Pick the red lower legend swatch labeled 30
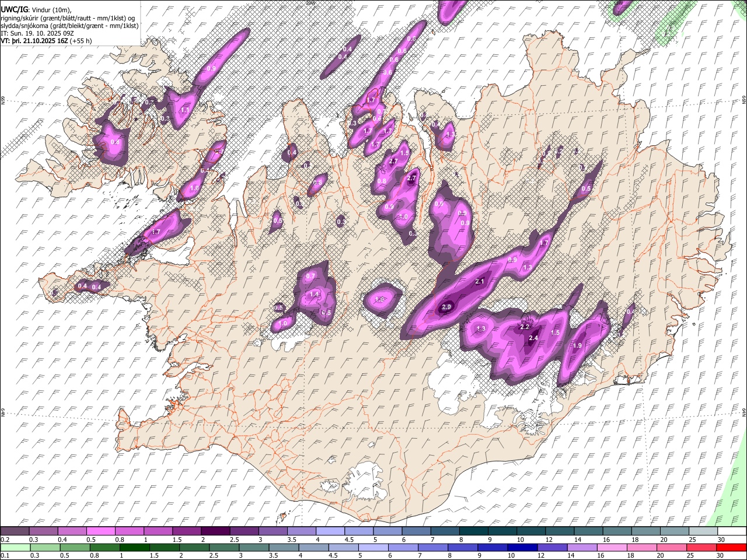 pyautogui.click(x=732, y=547)
